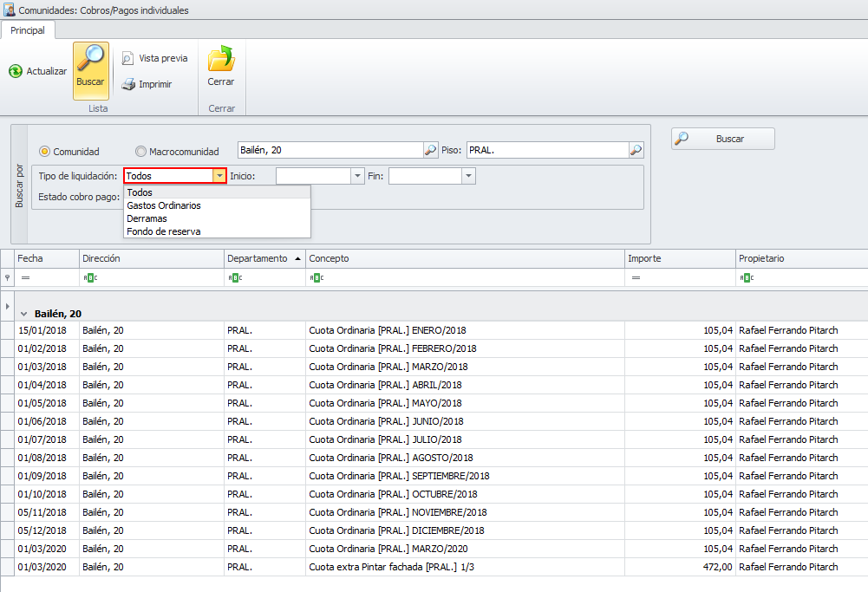Click the Buscar magnifier in ribbon
868x592 pixels.
point(90,59)
